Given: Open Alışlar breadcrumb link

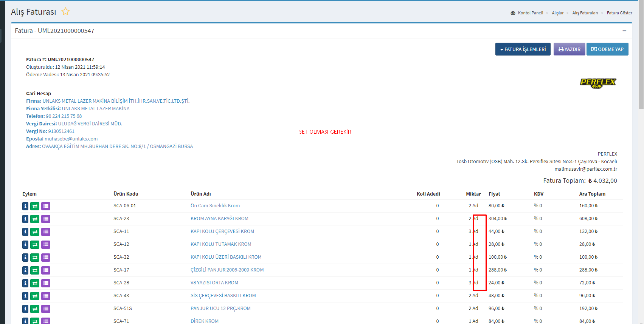Looking at the screenshot, I should point(557,13).
